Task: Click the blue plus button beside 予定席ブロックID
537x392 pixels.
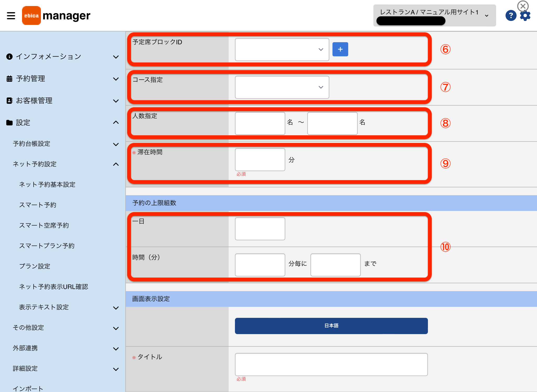Action: (x=340, y=49)
